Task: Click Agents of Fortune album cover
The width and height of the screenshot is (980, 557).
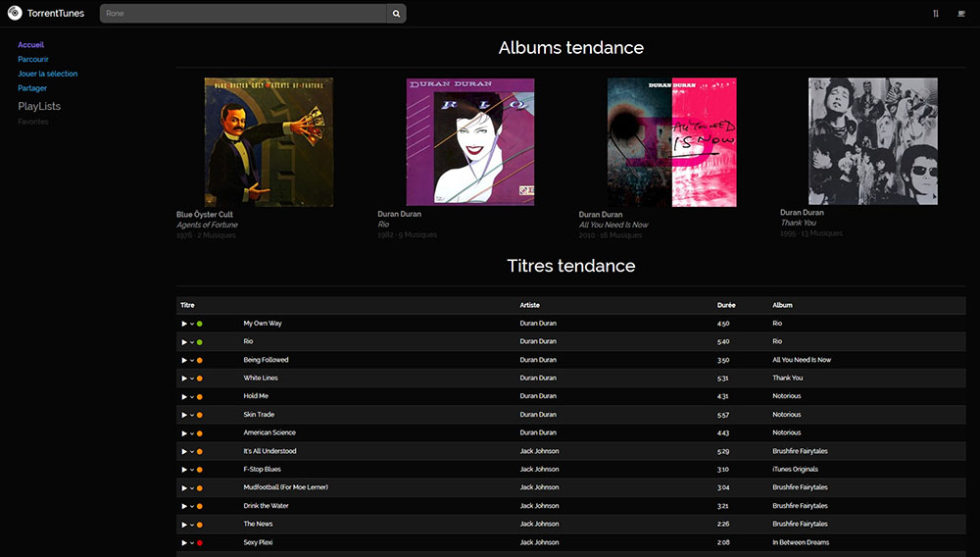Action: pos(269,142)
